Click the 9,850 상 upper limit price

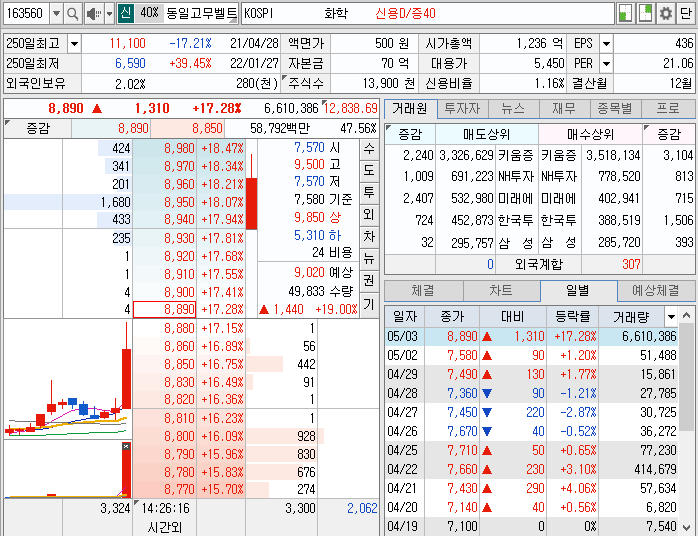pos(317,217)
